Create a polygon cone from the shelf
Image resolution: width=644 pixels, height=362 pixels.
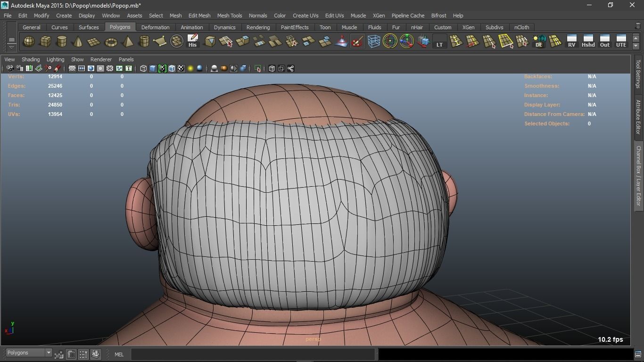[78, 41]
